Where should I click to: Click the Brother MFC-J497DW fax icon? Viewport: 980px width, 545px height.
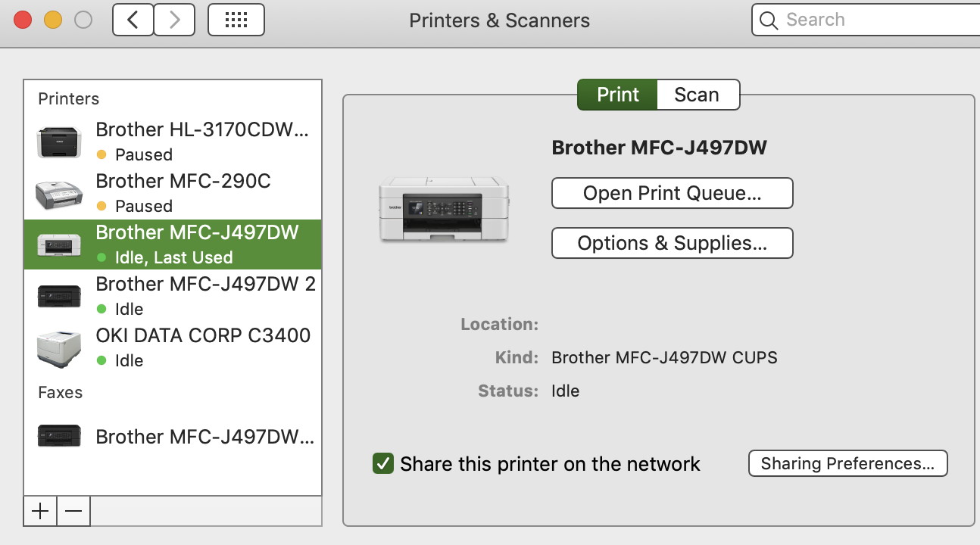click(x=59, y=436)
